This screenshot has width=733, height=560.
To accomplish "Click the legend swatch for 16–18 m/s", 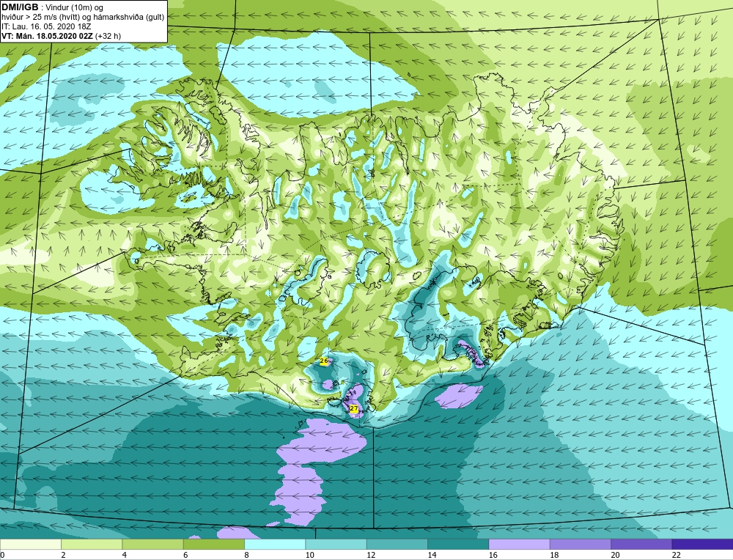I will point(519,544).
